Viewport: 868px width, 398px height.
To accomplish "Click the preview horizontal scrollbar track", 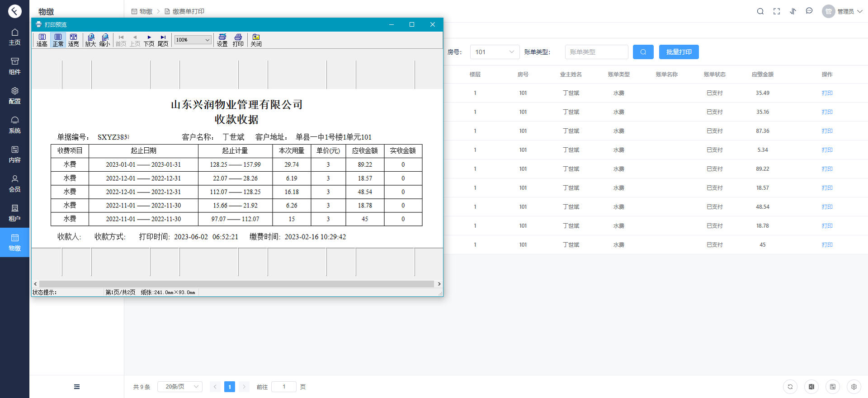I will [236, 284].
